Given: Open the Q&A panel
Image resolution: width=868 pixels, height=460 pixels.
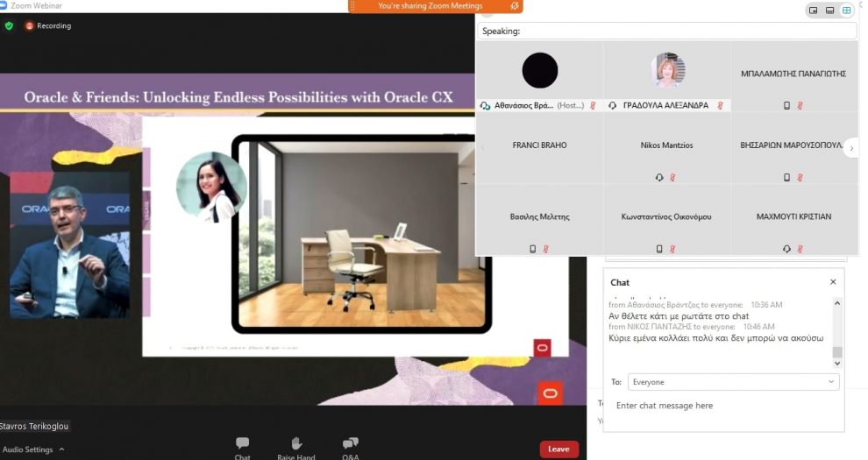Looking at the screenshot, I should pyautogui.click(x=350, y=445).
